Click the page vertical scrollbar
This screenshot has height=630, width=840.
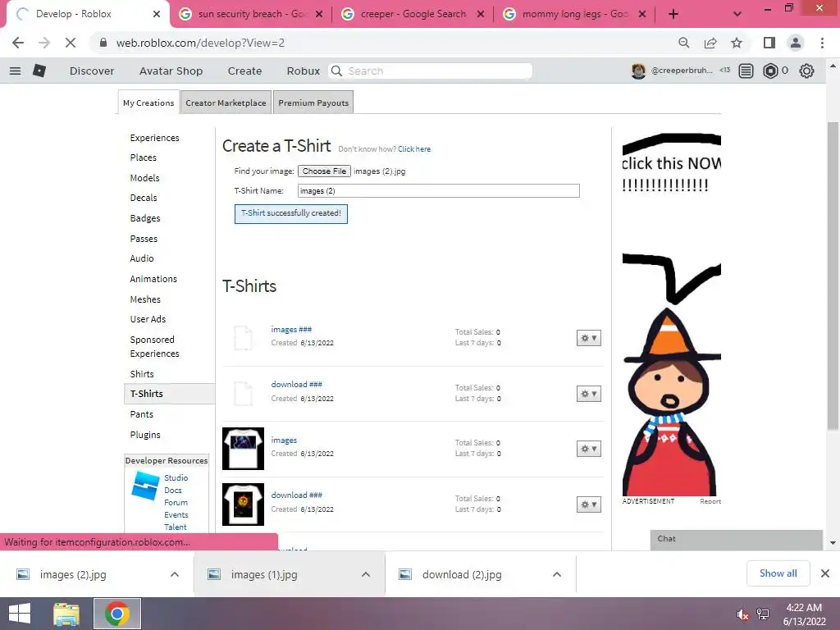pos(833,276)
